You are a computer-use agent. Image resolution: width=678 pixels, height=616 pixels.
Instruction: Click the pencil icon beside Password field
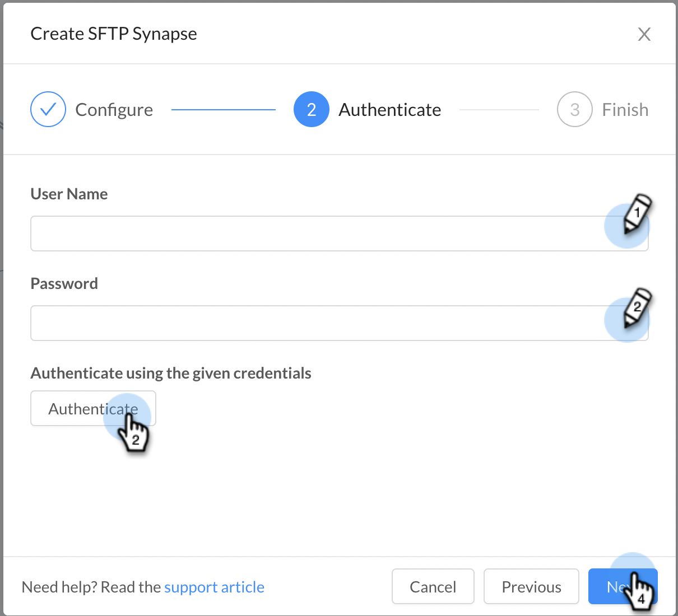click(638, 307)
